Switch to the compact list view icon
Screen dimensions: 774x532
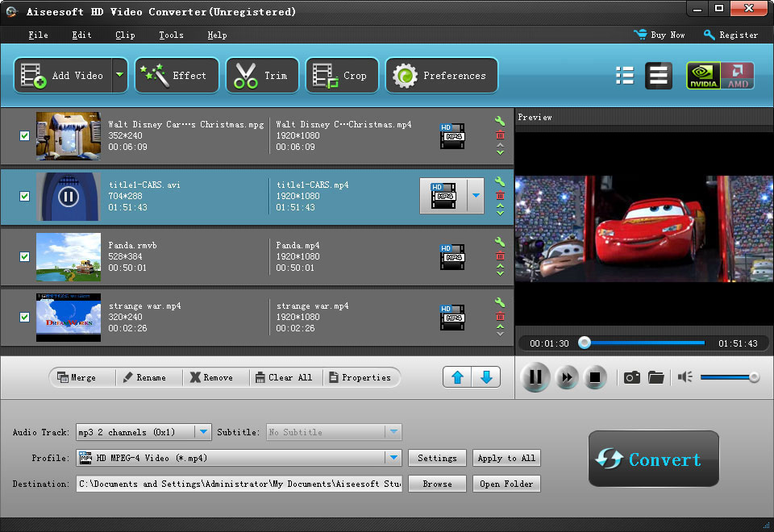click(625, 75)
